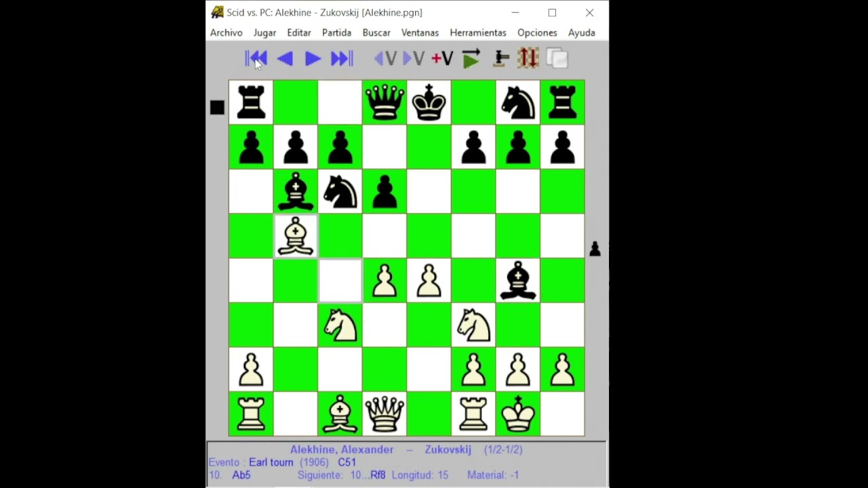Select the white rook on a1

(x=251, y=413)
